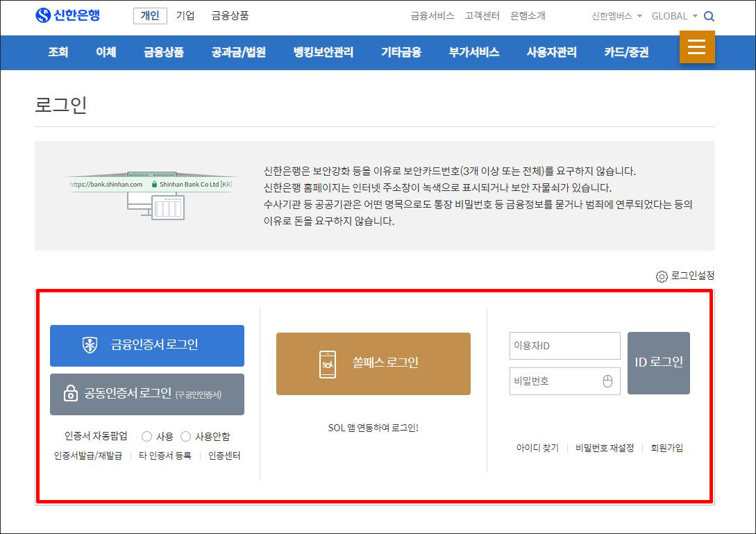Screen dimensions: 756x534
Task: Expand the GLOBAL dropdown
Action: [x=675, y=16]
